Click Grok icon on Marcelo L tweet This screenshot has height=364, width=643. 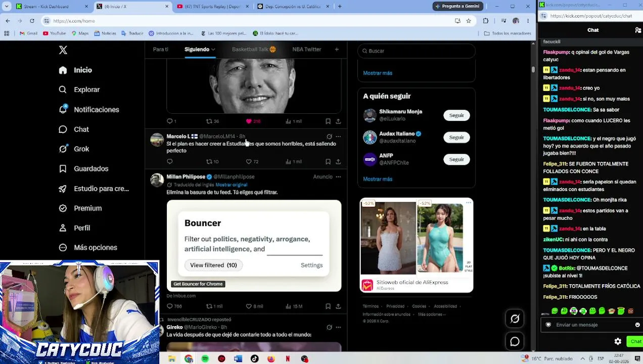329,136
